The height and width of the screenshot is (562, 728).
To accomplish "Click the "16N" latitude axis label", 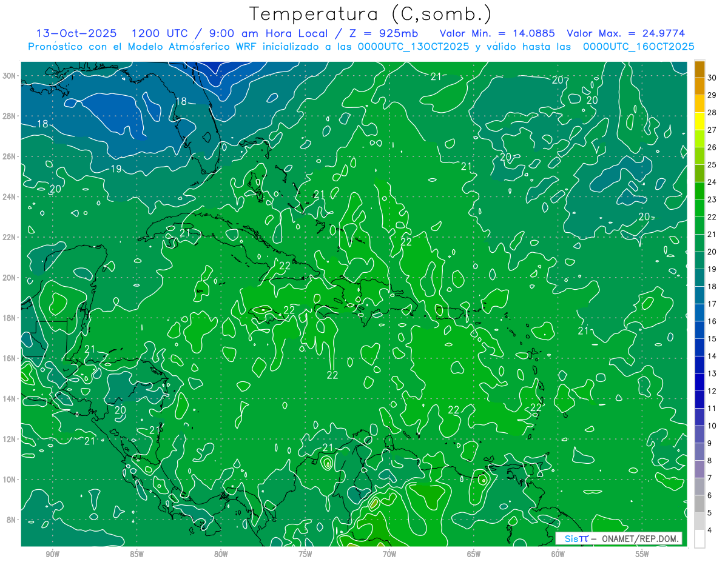I will click(x=9, y=358).
